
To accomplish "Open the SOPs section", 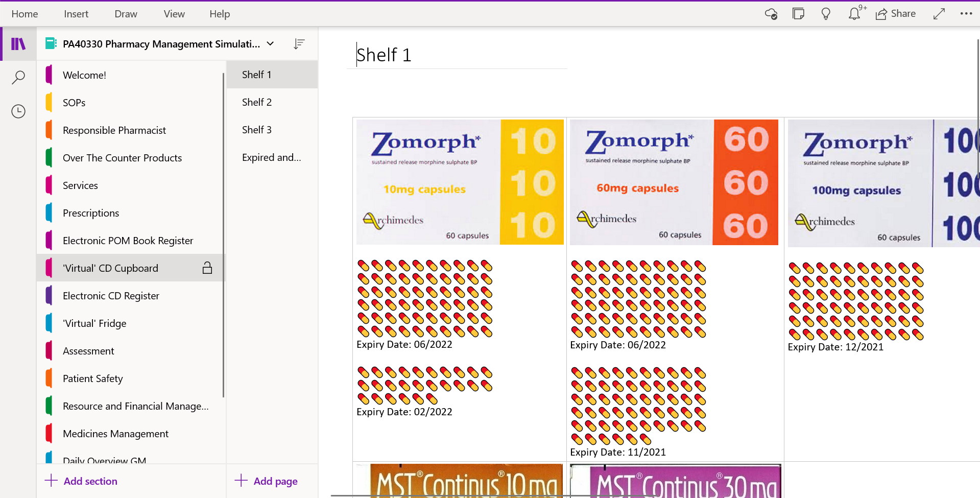I will click(130, 103).
